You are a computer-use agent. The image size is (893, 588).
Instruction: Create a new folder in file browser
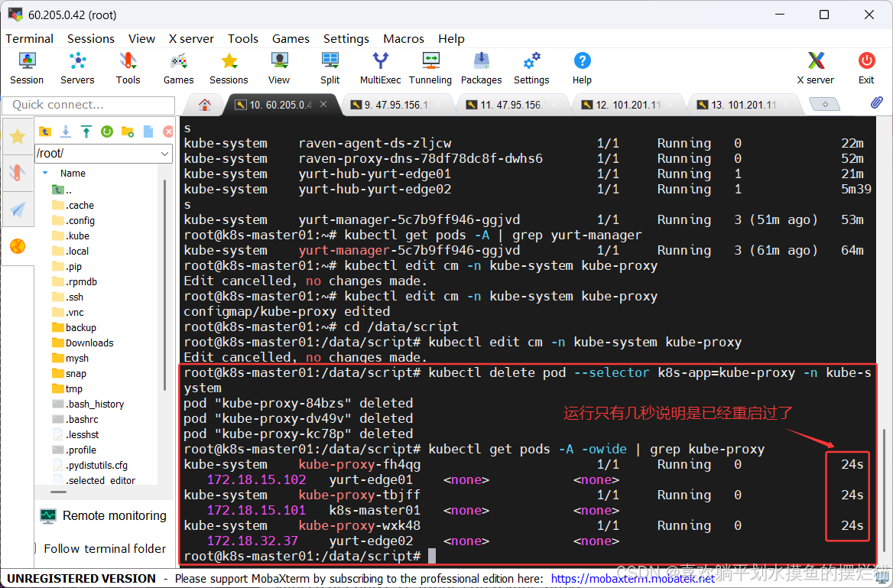point(128,132)
